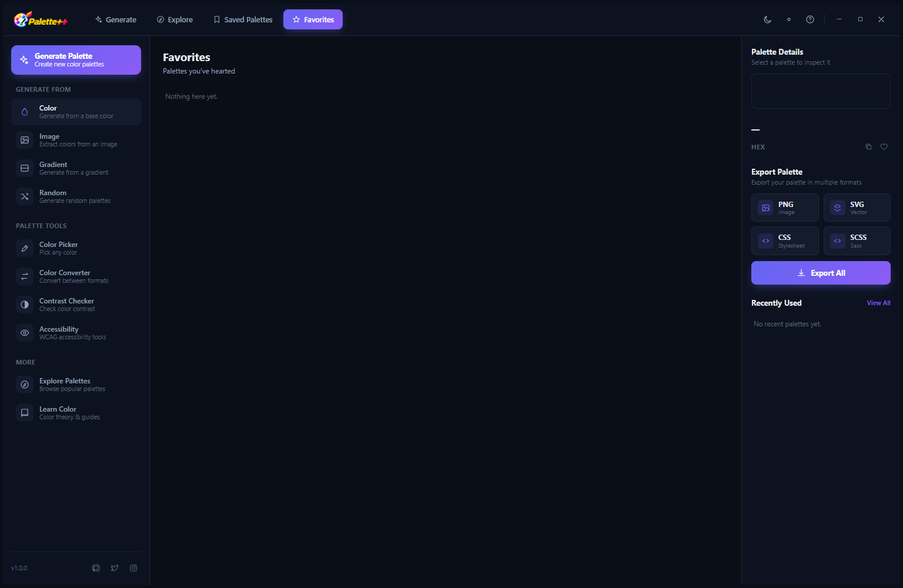Click the Palette++ logo icon
The image size is (903, 588).
click(41, 19)
